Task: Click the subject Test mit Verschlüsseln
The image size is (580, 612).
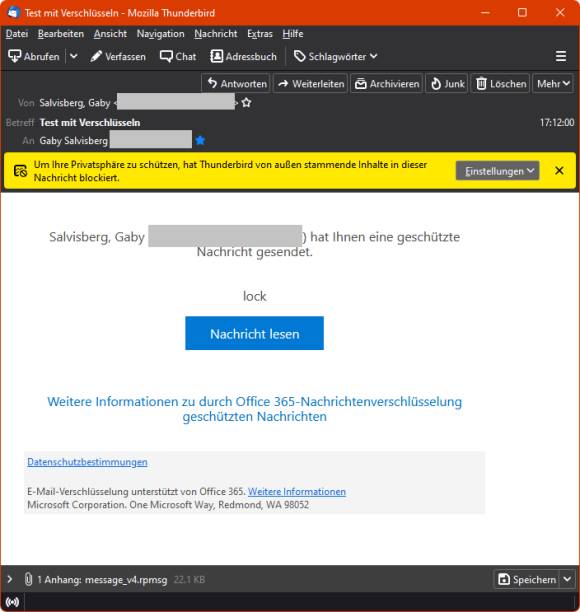Action: pyautogui.click(x=90, y=123)
